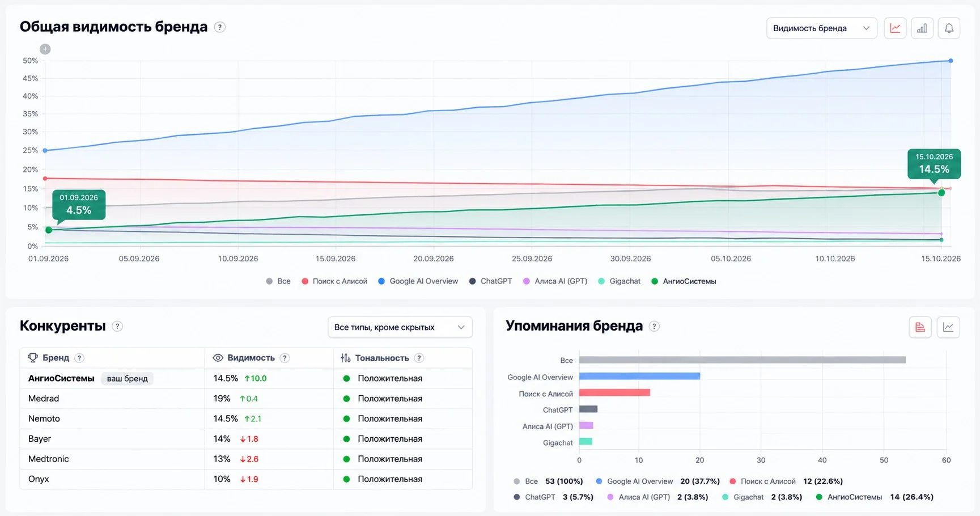Open help icon next to Видимость column
980x516 pixels.
(x=285, y=358)
